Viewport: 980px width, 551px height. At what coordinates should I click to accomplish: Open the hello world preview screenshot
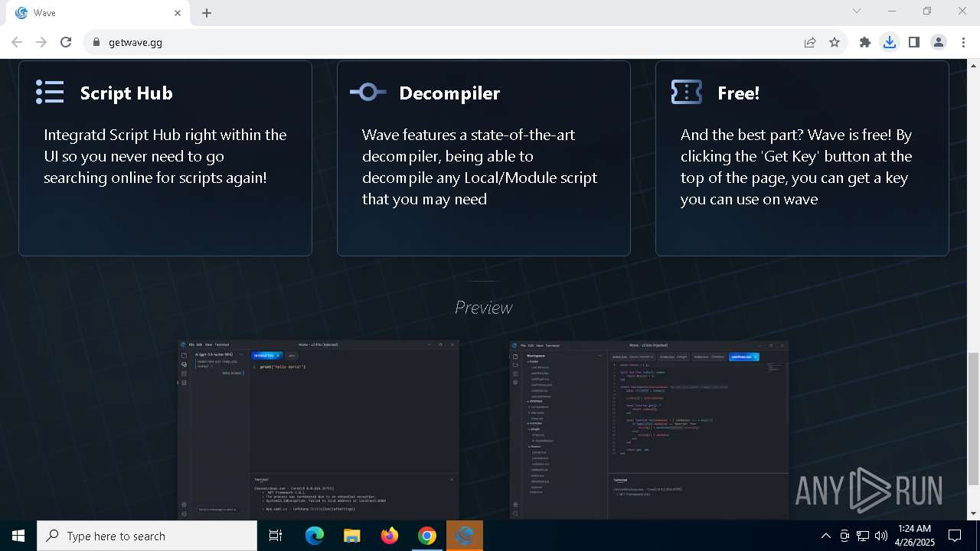tap(318, 430)
